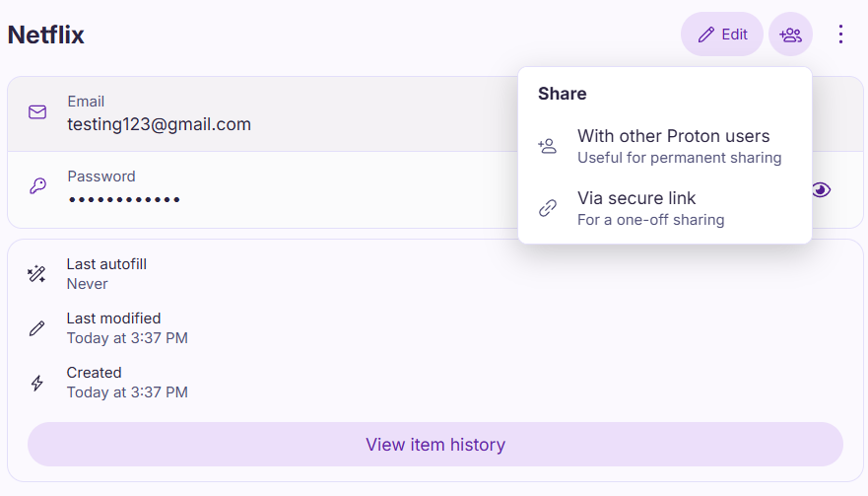This screenshot has height=496, width=868.
Task: Click the key password icon
Action: pos(37,186)
